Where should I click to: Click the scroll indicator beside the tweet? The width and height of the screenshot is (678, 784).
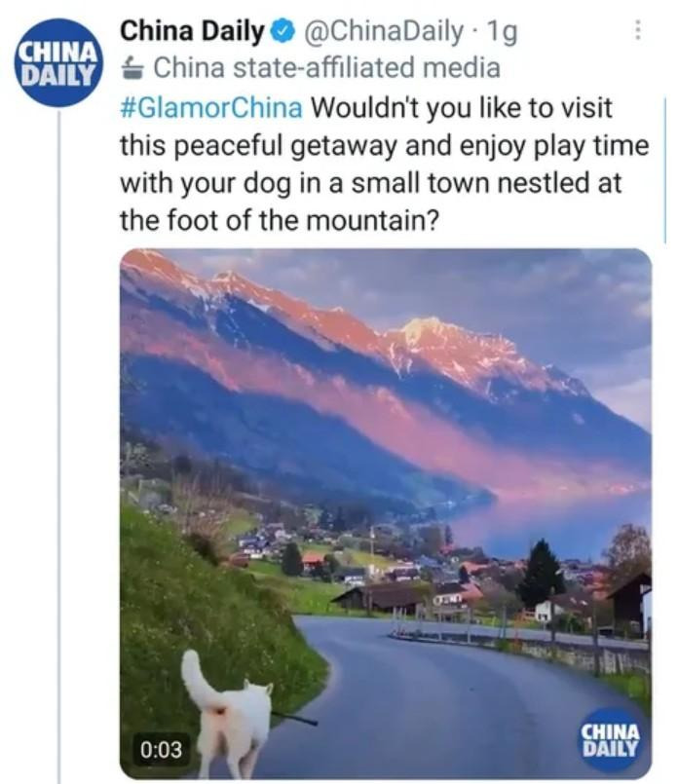click(x=664, y=170)
